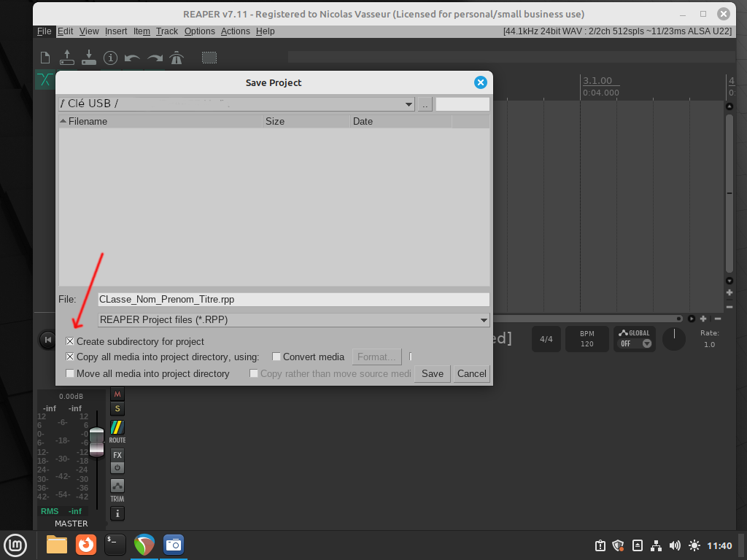Screen dimensions: 747x560
Task: Expand the Clé USB path dropdown
Action: 409,104
